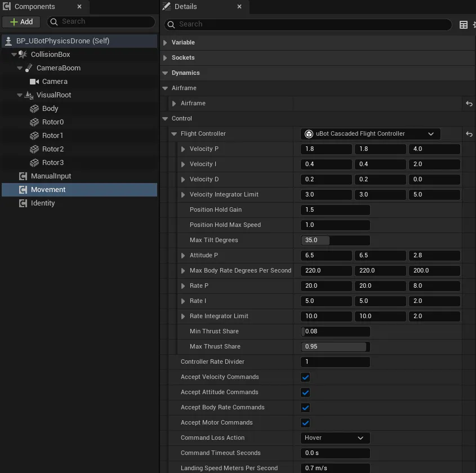Select BP_UBotPhysicsDrone (Self) in tree
476x473 pixels.
[x=79, y=41]
